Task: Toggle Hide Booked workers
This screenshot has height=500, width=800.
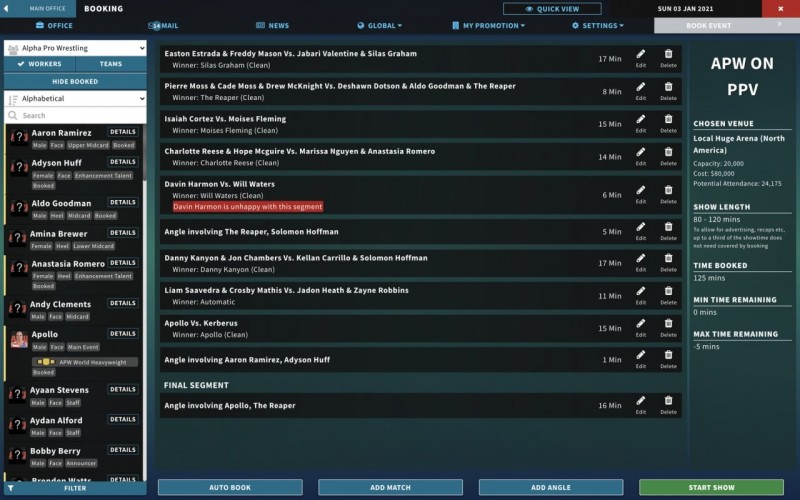Action: [x=75, y=81]
